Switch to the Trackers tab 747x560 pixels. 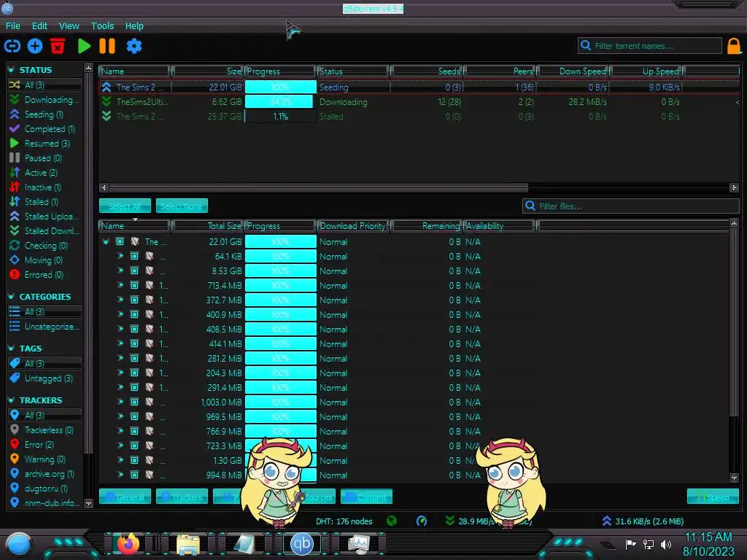click(x=182, y=497)
